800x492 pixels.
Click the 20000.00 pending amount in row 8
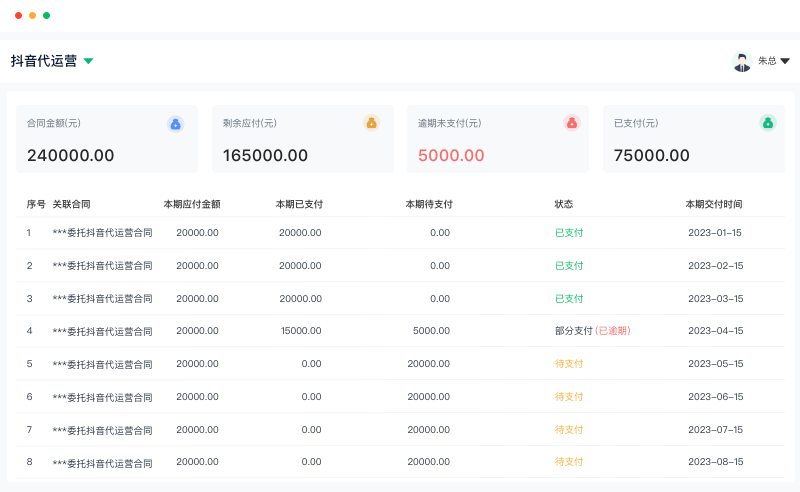429,462
